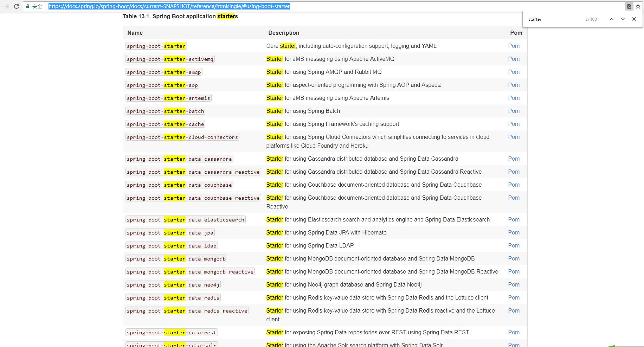Open the Pom link for the data-couchbase-reactive starter
644x347 pixels.
point(514,198)
